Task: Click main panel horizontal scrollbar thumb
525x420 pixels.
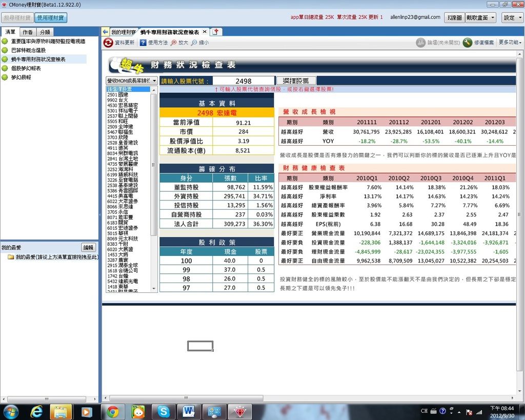Action: pos(186,398)
